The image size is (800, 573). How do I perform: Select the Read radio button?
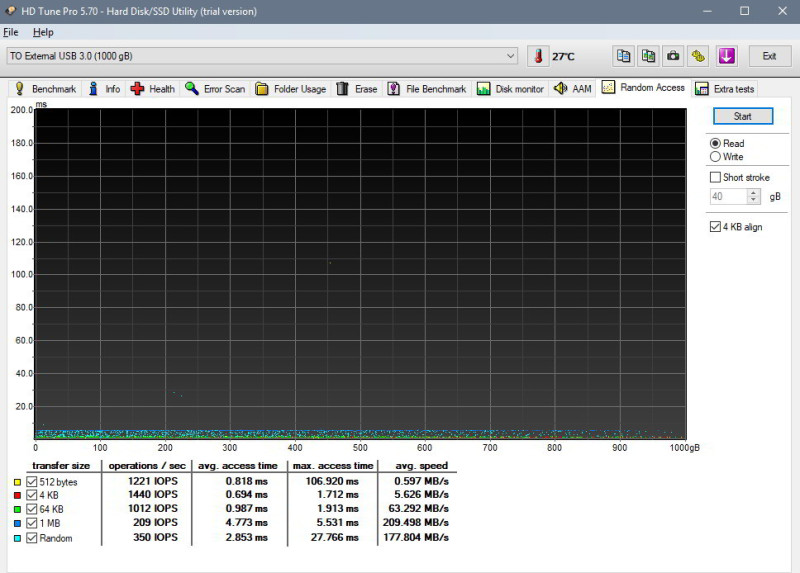point(715,143)
